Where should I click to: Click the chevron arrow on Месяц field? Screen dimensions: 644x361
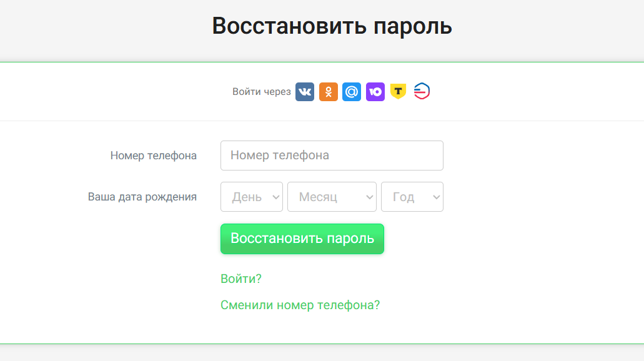pos(369,197)
